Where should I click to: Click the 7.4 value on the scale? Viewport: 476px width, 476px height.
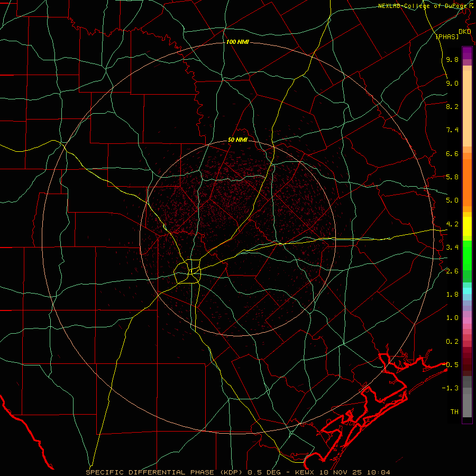click(452, 130)
